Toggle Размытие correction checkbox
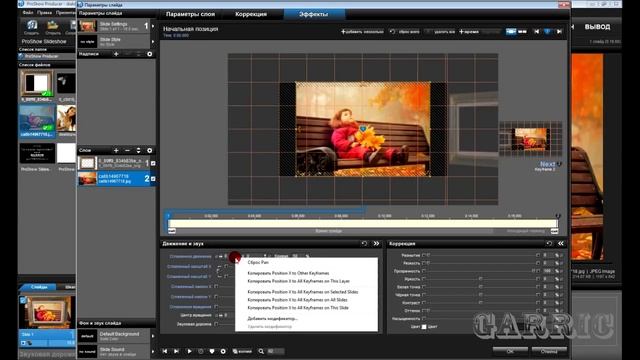 click(424, 255)
